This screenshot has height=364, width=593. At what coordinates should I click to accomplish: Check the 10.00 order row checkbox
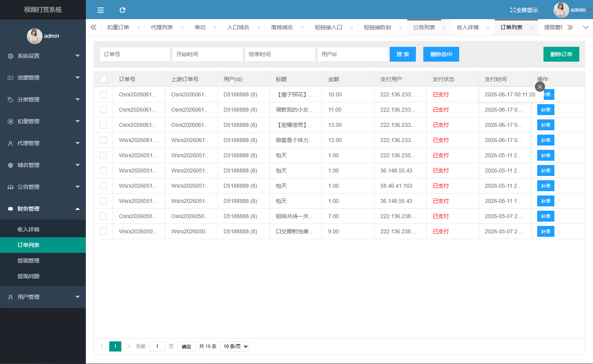[103, 94]
